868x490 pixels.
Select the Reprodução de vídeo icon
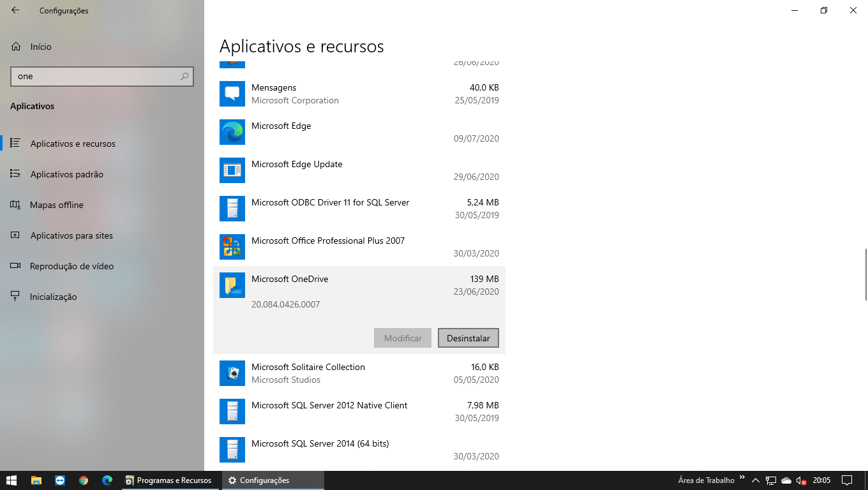[x=15, y=265]
